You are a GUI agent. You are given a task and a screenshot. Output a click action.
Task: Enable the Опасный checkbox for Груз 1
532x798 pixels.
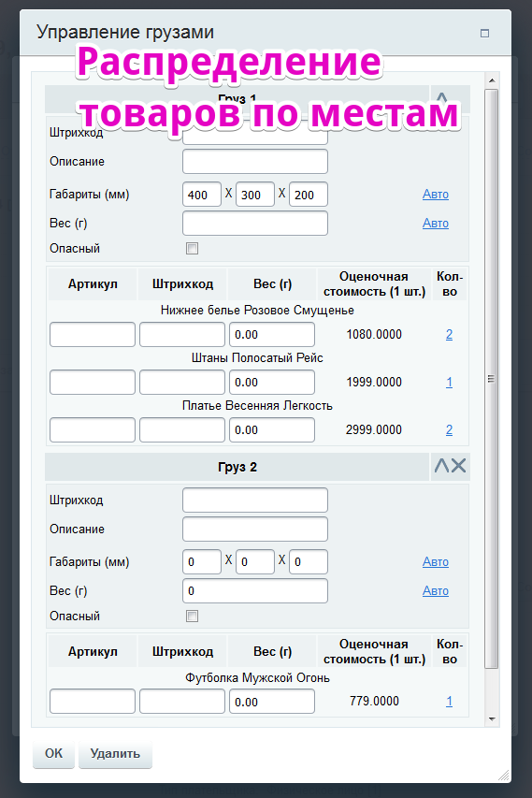pos(192,248)
